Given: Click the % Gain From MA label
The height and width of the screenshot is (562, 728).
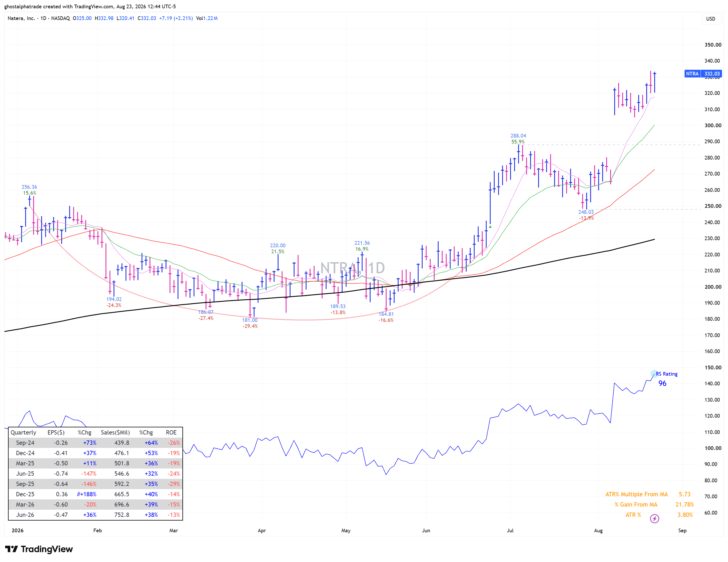Looking at the screenshot, I should pyautogui.click(x=636, y=505).
